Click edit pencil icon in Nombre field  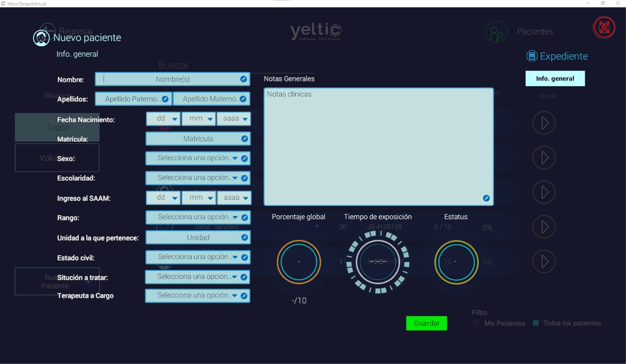[243, 79]
